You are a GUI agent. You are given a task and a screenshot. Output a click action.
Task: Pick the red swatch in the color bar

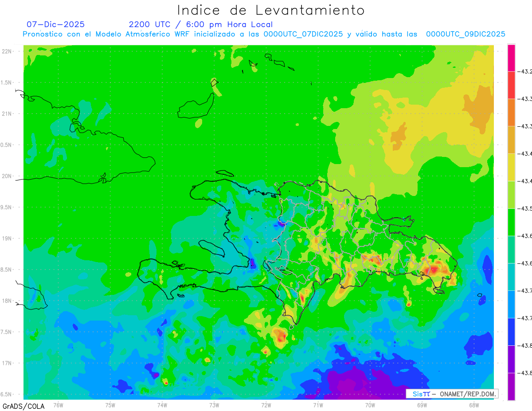click(511, 85)
